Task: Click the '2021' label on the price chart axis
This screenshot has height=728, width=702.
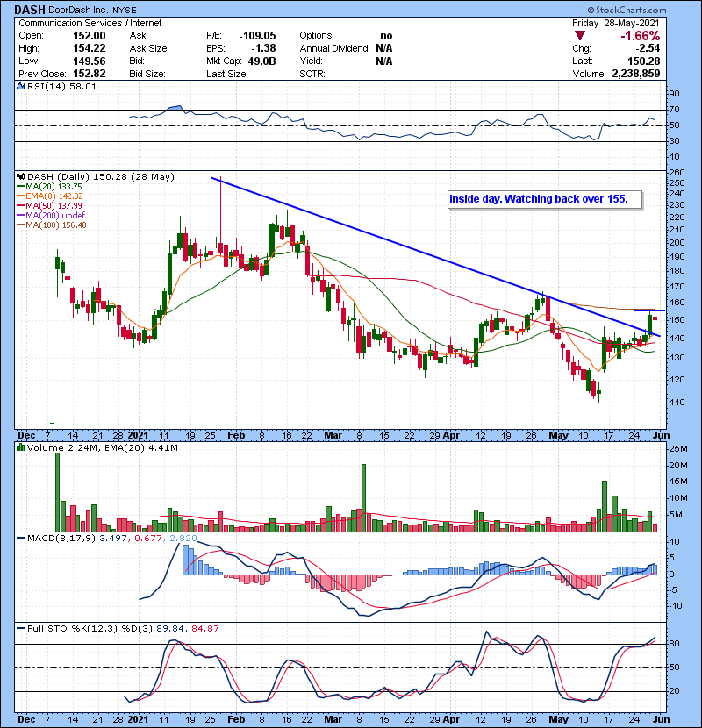Action: pyautogui.click(x=138, y=436)
